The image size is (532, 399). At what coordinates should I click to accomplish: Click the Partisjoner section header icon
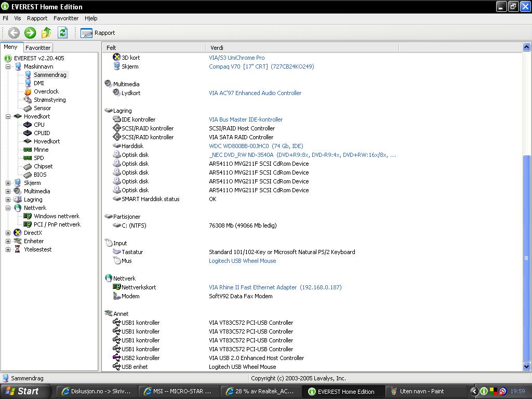coord(109,216)
